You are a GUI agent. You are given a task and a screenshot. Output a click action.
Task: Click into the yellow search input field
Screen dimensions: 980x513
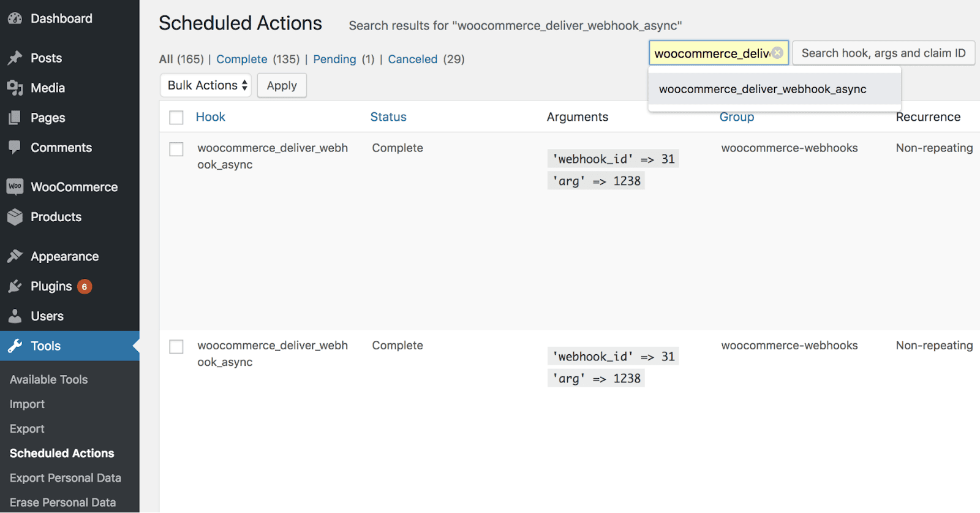710,53
